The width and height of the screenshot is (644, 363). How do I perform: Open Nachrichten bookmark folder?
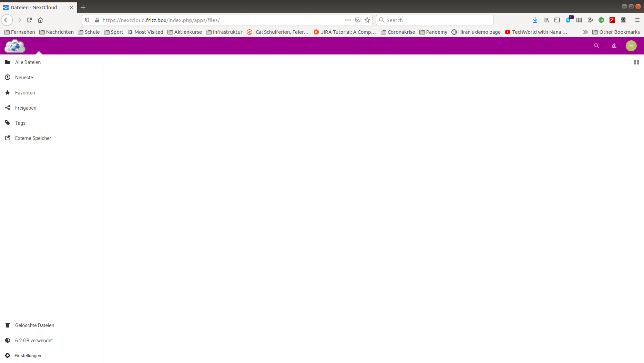pyautogui.click(x=57, y=32)
